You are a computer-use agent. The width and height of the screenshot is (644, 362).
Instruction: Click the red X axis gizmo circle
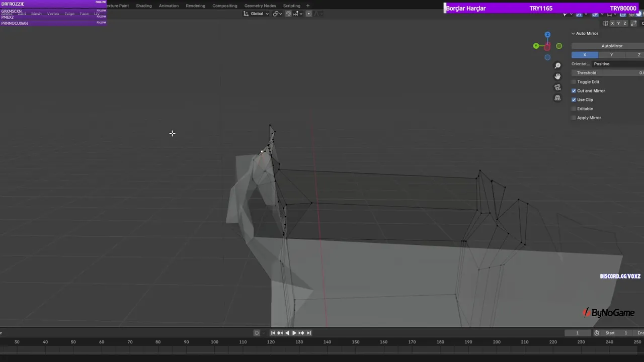tap(547, 47)
